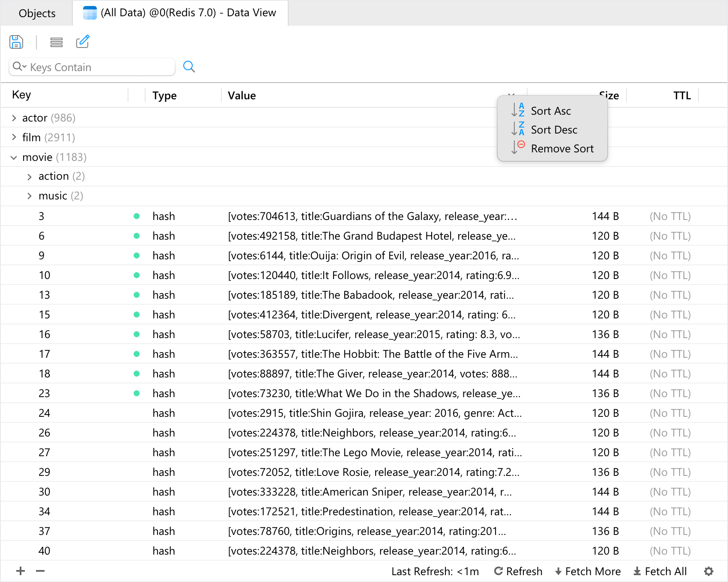Click What We Do in the Shadows value
The width and height of the screenshot is (728, 582).
point(374,393)
